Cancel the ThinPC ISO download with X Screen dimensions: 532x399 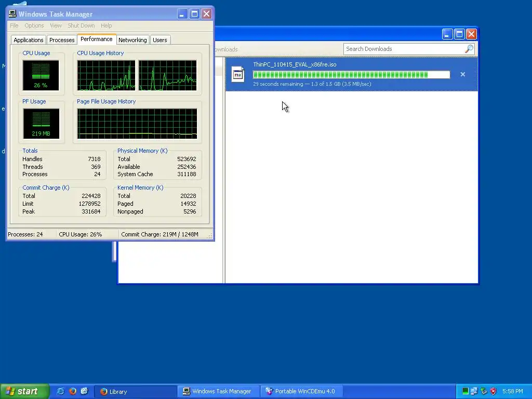(x=463, y=74)
